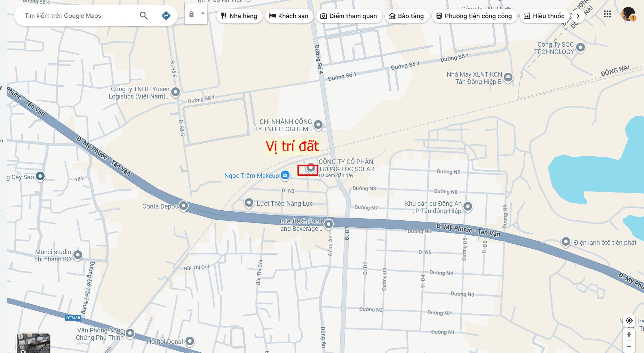Image resolution: width=644 pixels, height=353 pixels.
Task: Click the Công Ty SQC TECHNOLOGY marker
Action: pyautogui.click(x=580, y=47)
